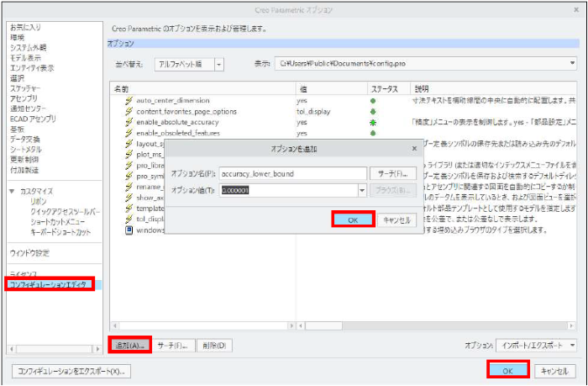This screenshot has height=386, width=588.
Task: Click the 名前 column header
Action: [203, 89]
